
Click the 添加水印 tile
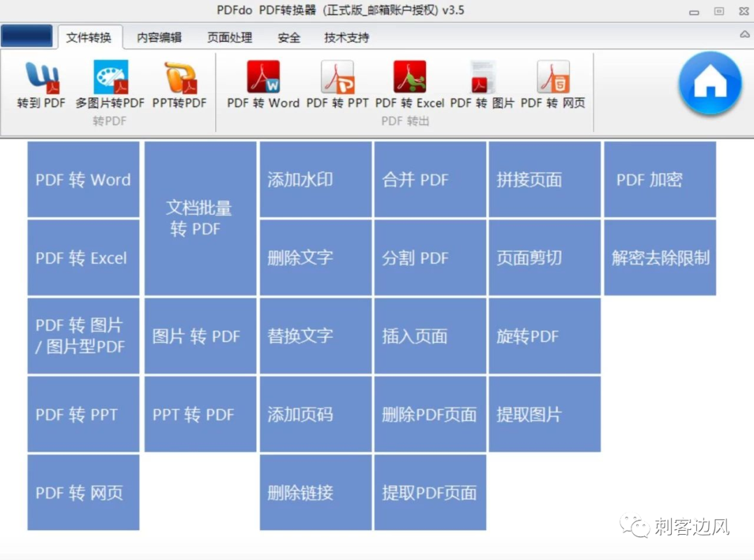pos(316,179)
